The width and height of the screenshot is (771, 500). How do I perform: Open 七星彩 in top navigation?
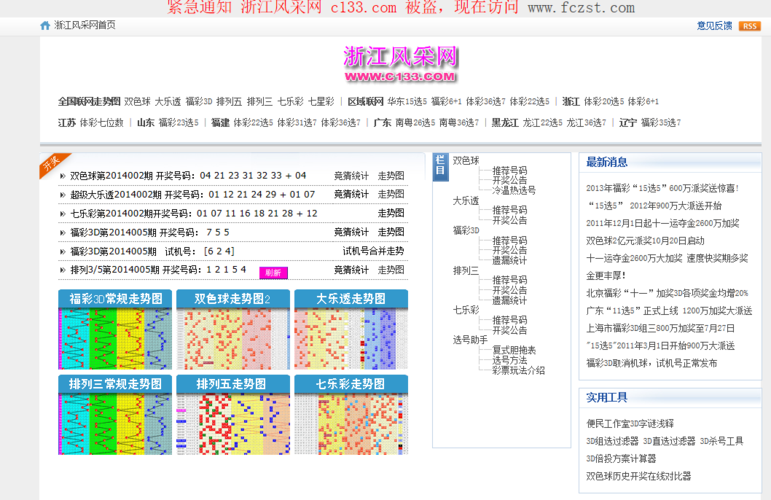(x=321, y=102)
